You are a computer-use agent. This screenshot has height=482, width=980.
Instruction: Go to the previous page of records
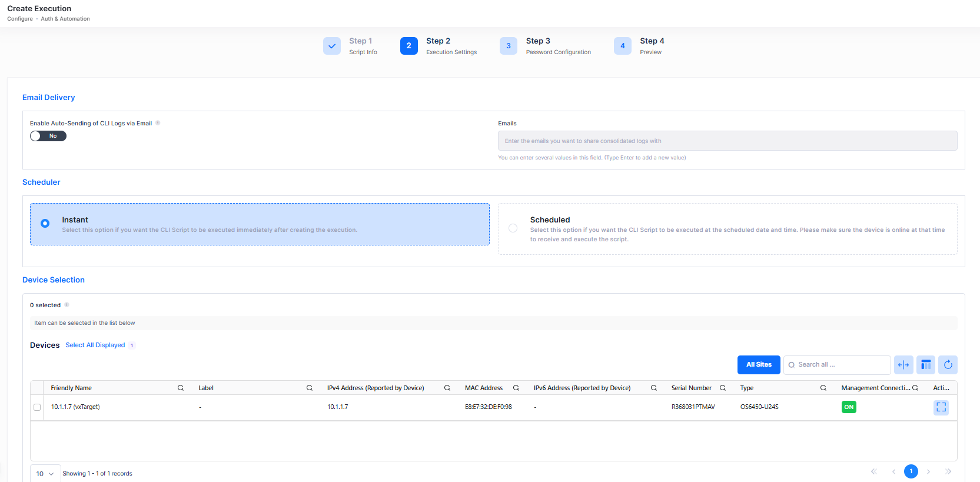pyautogui.click(x=893, y=471)
